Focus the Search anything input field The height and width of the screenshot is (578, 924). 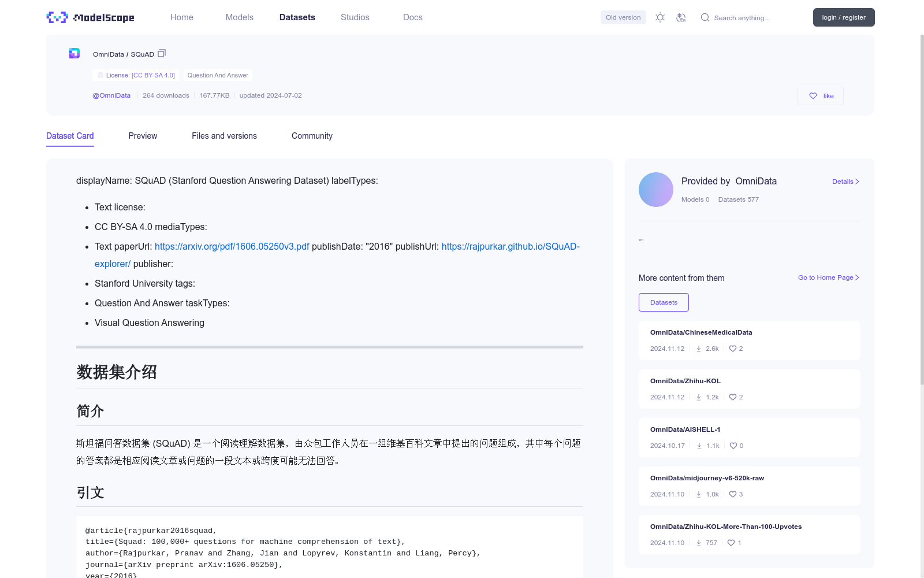pos(757,18)
